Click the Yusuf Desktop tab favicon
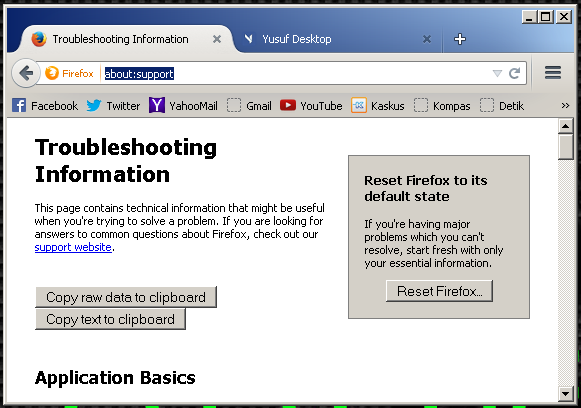Viewport: 581px width, 408px height. [x=249, y=39]
